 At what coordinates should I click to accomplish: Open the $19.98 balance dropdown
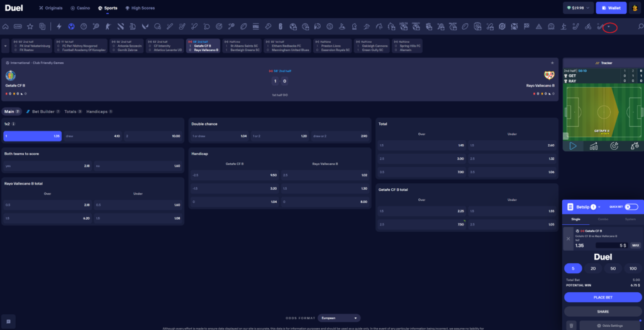coord(579,8)
